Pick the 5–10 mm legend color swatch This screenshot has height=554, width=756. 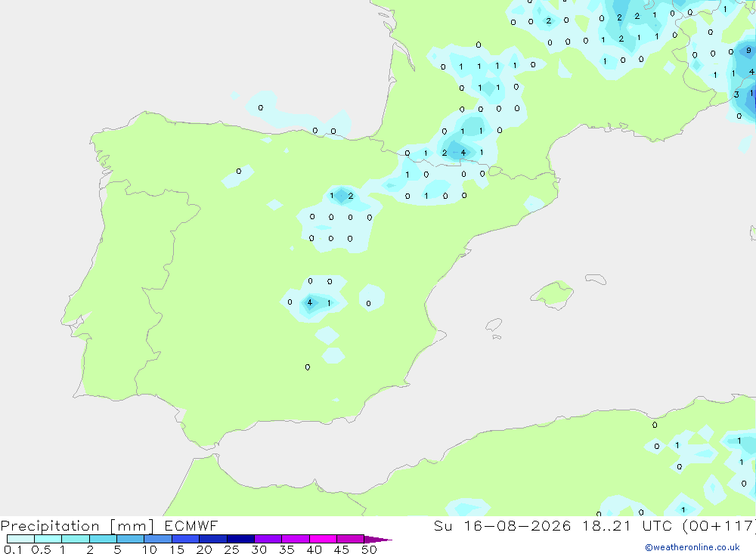131,539
